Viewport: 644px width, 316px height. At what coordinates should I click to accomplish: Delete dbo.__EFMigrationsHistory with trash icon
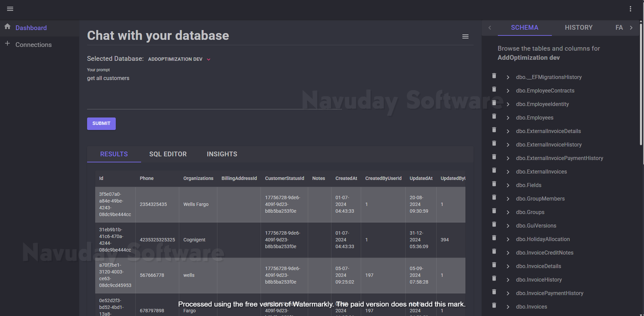[x=494, y=76]
